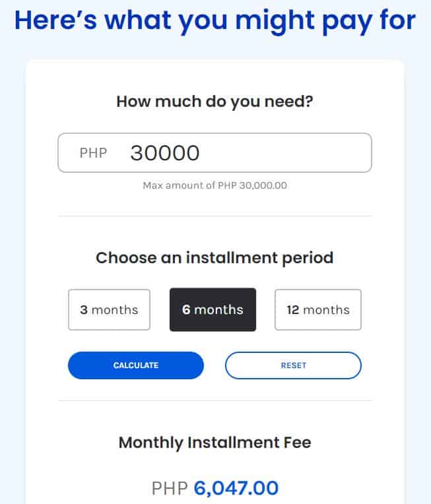The height and width of the screenshot is (504, 431).
Task: Choose the 12 months installment option
Action: [317, 309]
